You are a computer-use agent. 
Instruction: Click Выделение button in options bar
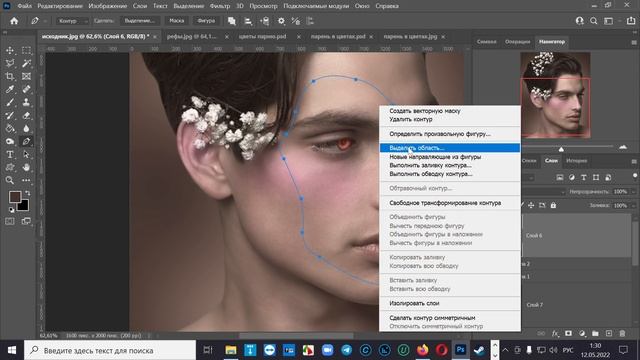140,21
